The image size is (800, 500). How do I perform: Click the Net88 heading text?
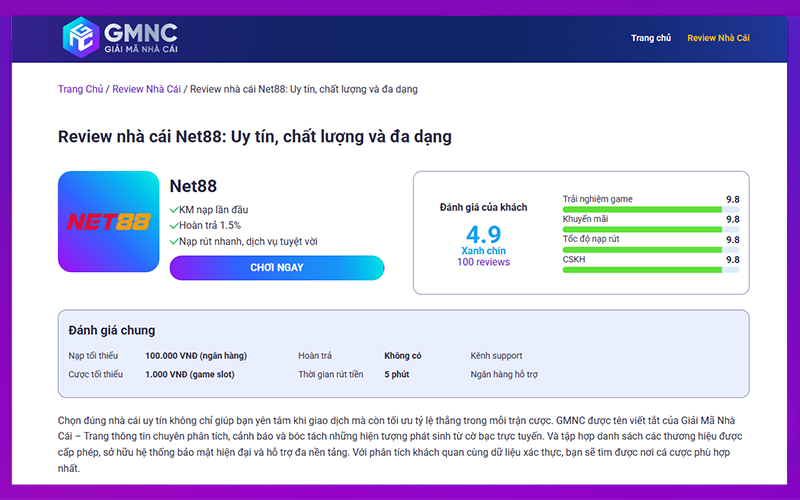(193, 186)
